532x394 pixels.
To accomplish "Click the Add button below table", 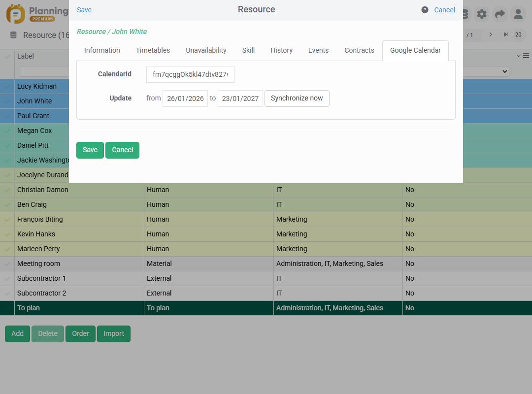I will click(17, 333).
